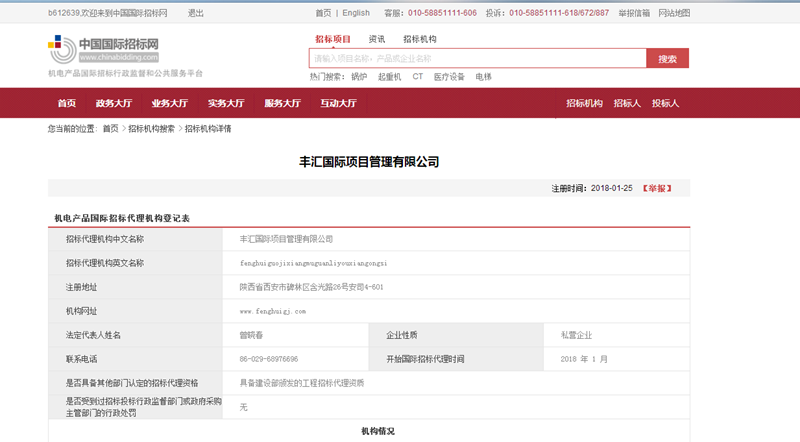Image resolution: width=800 pixels, height=442 pixels.
Task: Go to 招标机构搜索 breadcrumb
Action: [x=151, y=129]
